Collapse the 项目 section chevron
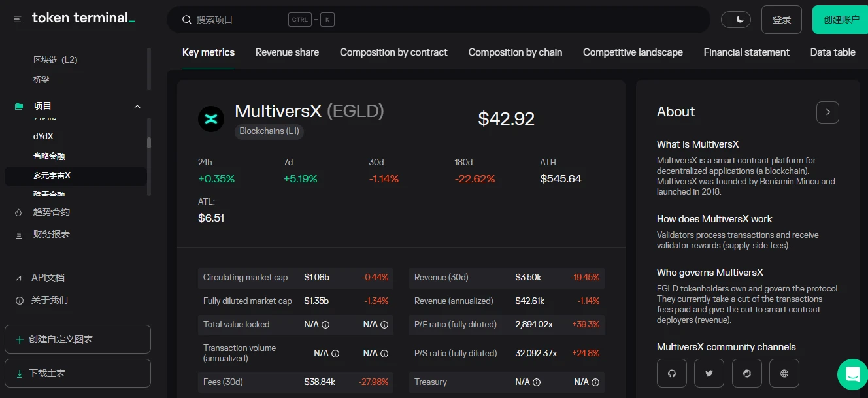 [x=137, y=106]
